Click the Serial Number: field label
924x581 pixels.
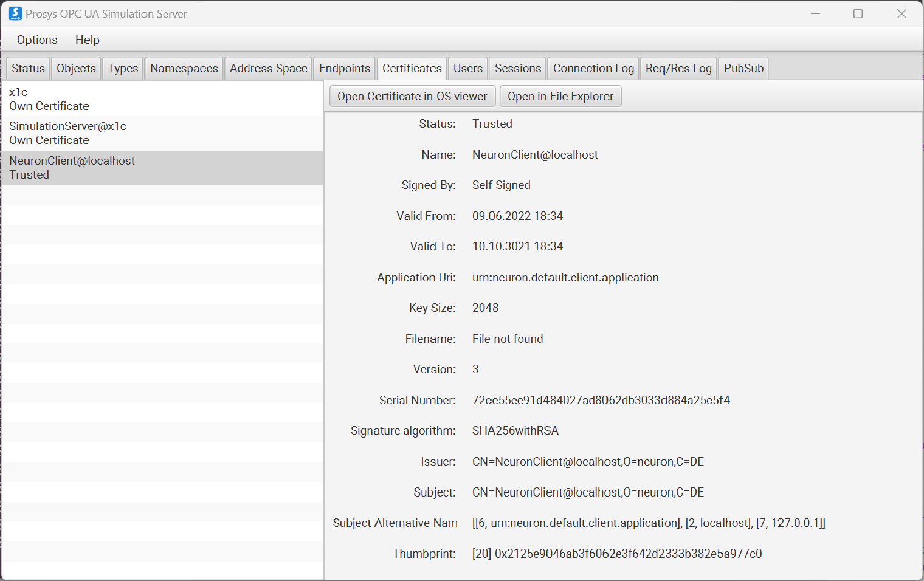(x=418, y=400)
